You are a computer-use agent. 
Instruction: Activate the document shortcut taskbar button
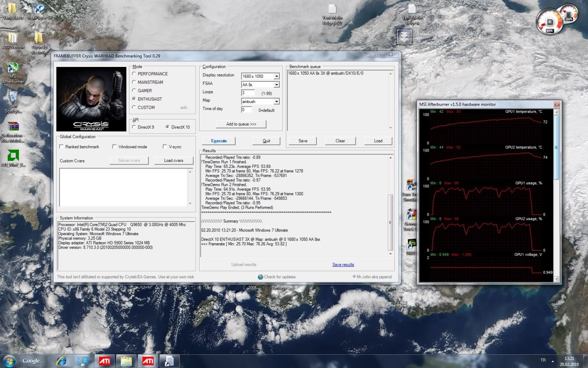169,361
